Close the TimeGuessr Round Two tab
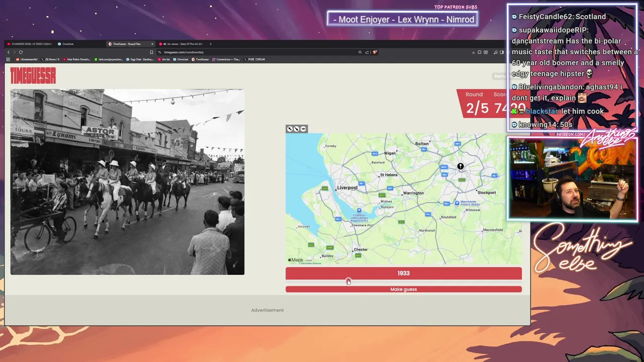This screenshot has height=362, width=644. 152,44
